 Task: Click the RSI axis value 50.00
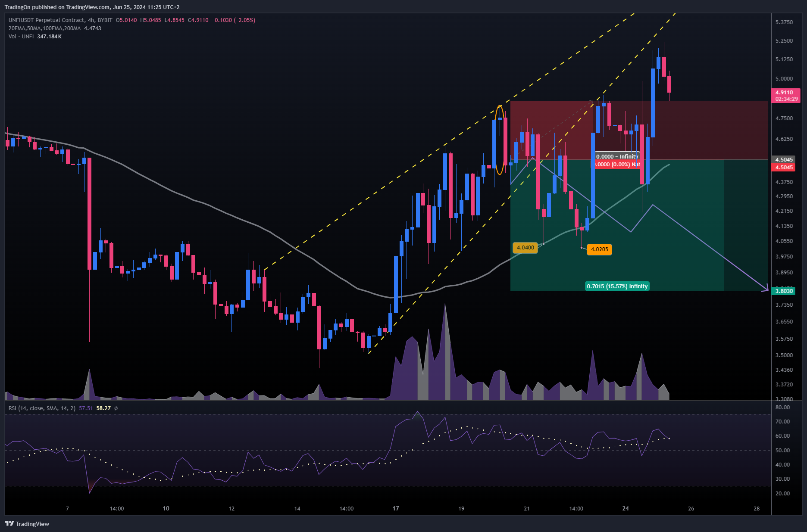782,450
